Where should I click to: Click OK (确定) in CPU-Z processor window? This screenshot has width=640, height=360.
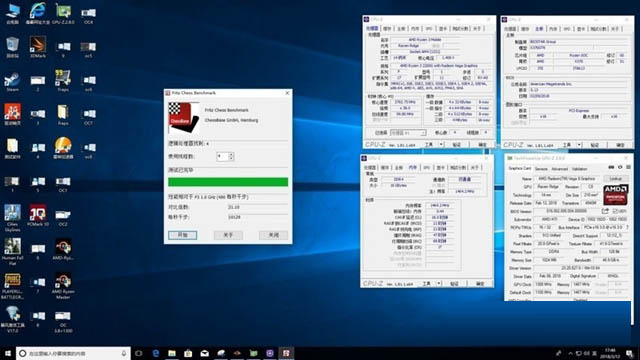click(x=482, y=144)
